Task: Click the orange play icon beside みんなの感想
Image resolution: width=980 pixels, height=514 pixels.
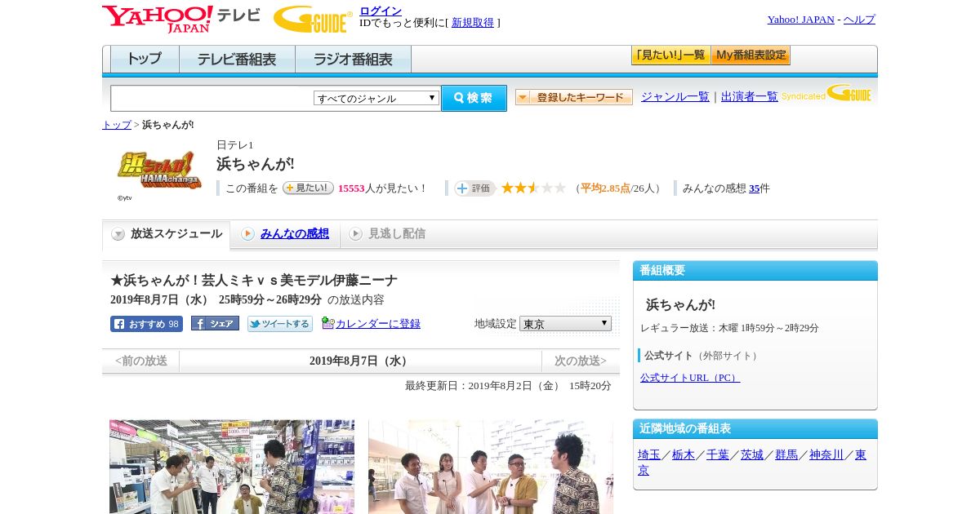Action: click(x=247, y=234)
